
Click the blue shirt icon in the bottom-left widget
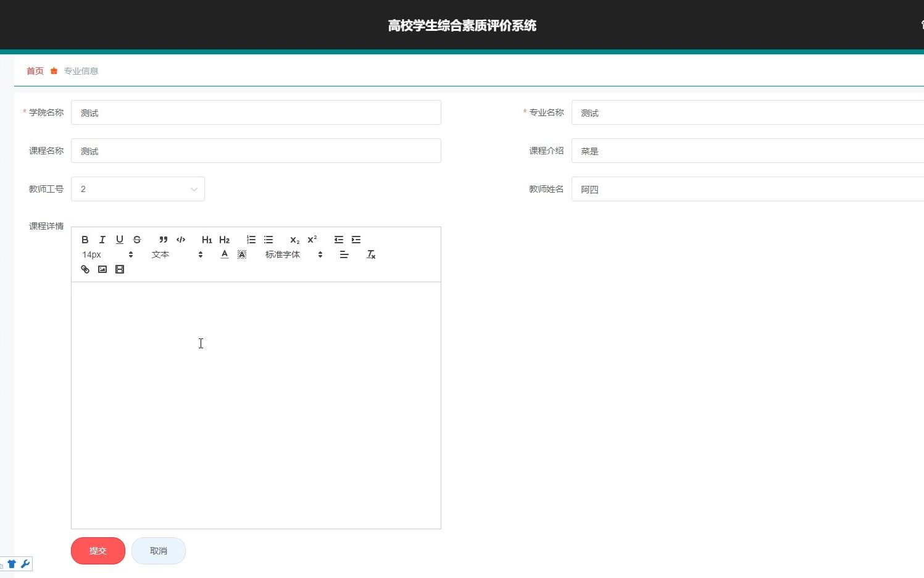12,564
